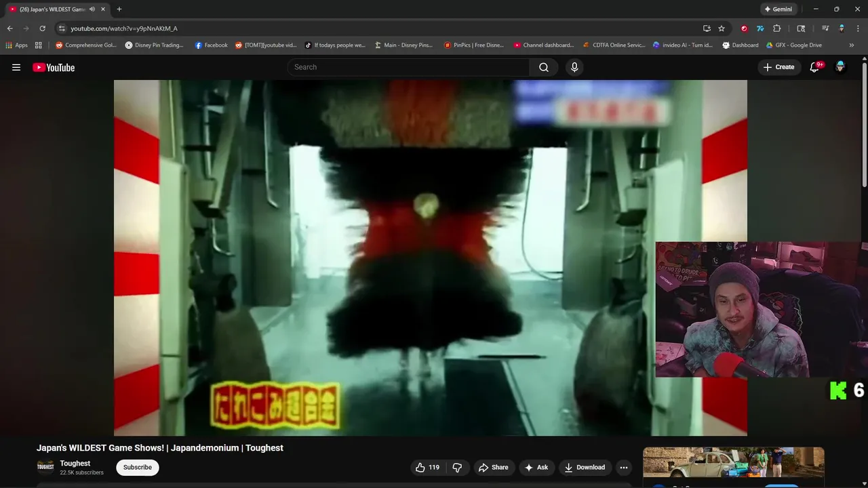Subscribe to the Toughest channel
Image resolution: width=868 pixels, height=488 pixels.
coord(137,467)
